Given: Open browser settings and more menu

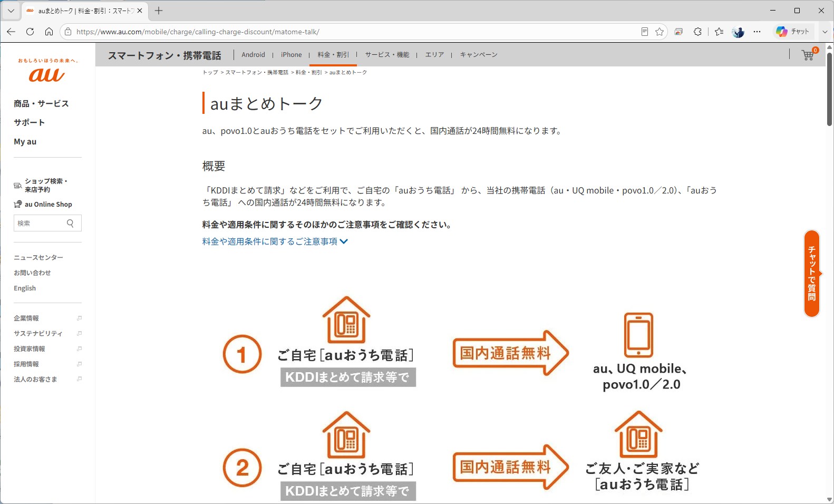Looking at the screenshot, I should pyautogui.click(x=757, y=32).
